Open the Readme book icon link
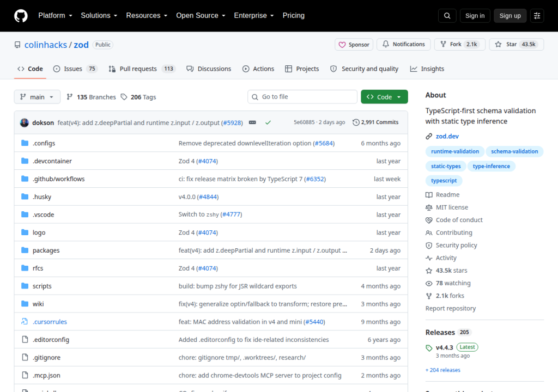 click(442, 194)
